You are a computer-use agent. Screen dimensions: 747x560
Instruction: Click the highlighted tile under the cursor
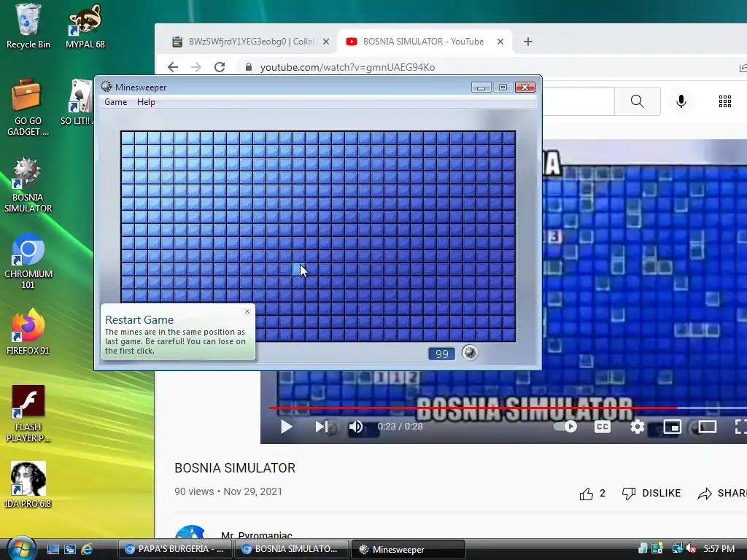298,270
